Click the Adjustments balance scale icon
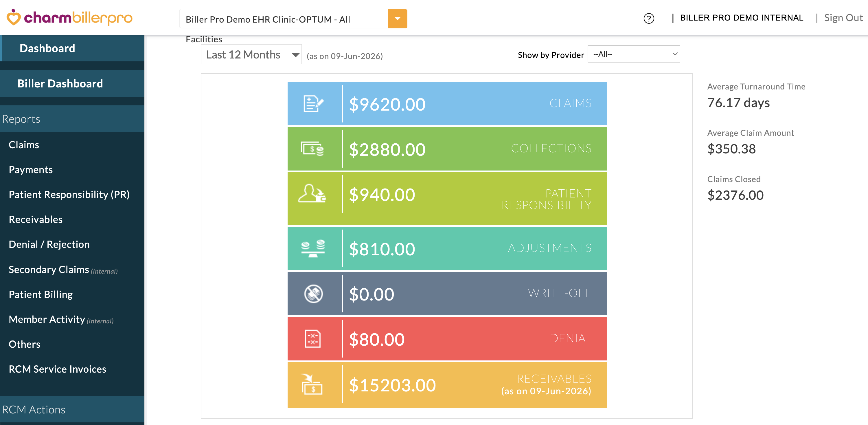The height and width of the screenshot is (425, 868). click(x=313, y=248)
